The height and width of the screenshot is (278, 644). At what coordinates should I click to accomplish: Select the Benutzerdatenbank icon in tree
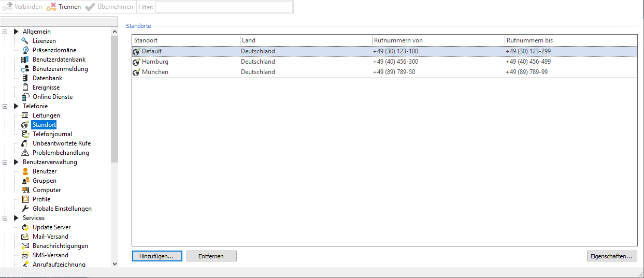(x=25, y=60)
